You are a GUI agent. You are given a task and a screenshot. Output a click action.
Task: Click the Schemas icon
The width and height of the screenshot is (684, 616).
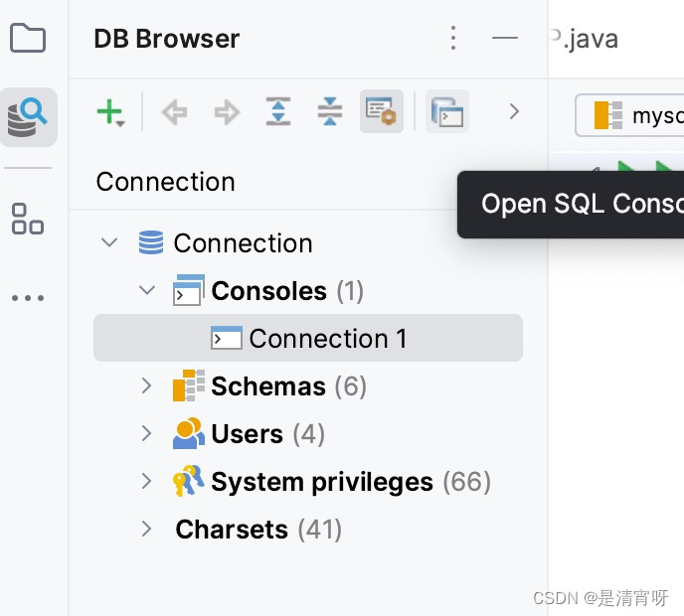coord(189,385)
